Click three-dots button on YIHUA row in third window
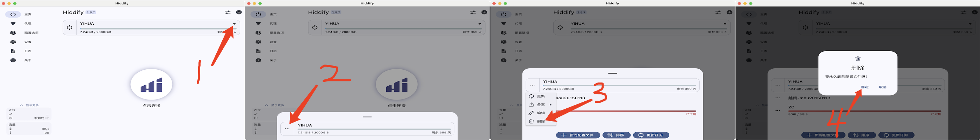This screenshot has width=980, height=140. coord(533,85)
